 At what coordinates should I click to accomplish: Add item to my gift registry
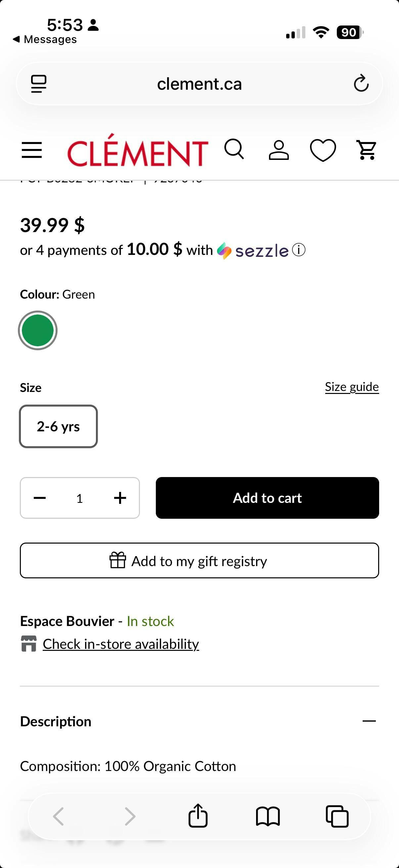pyautogui.click(x=199, y=561)
